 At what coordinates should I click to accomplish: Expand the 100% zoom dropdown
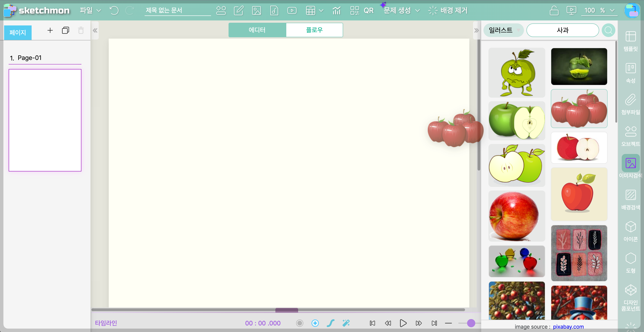(612, 10)
